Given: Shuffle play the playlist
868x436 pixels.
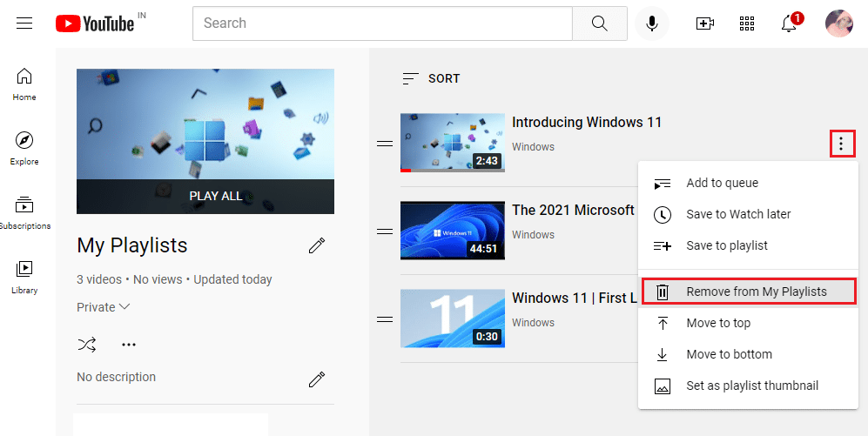Looking at the screenshot, I should point(87,345).
